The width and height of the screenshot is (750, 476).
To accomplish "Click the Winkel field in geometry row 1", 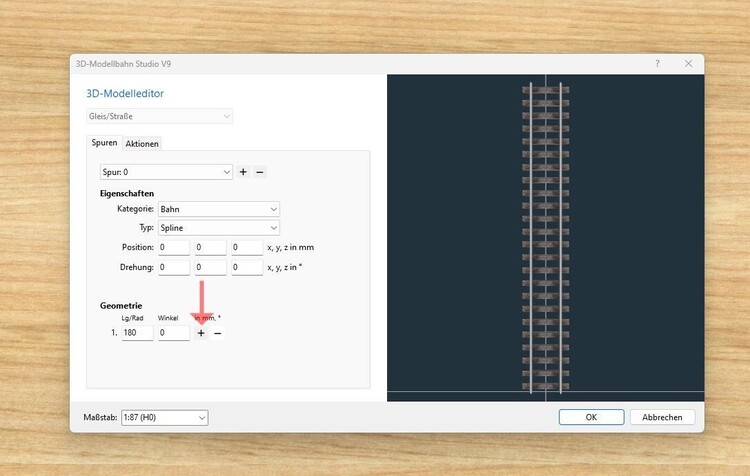I will click(x=174, y=332).
